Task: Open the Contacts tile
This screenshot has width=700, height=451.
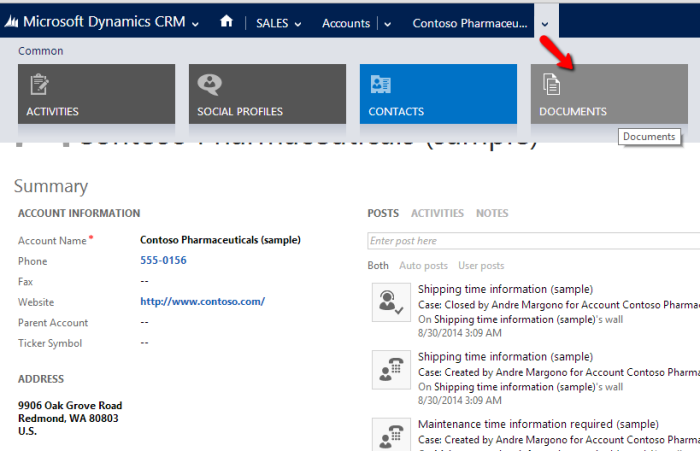Action: point(438,94)
